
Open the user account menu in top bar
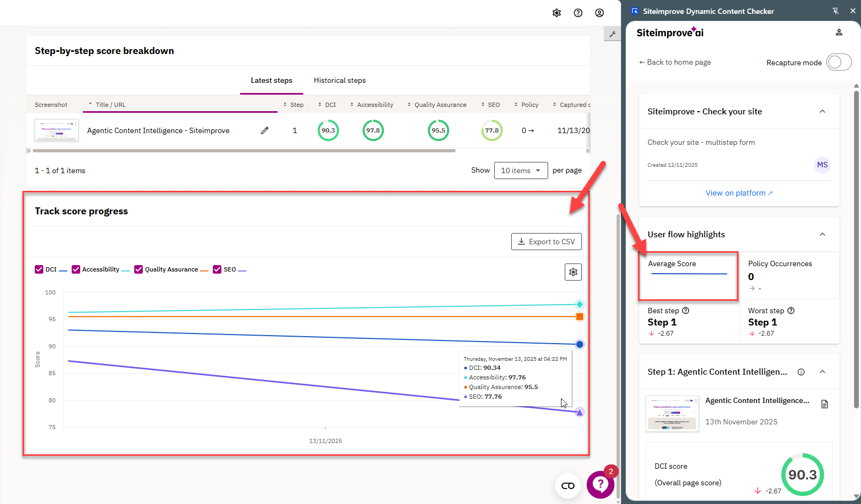pos(599,13)
